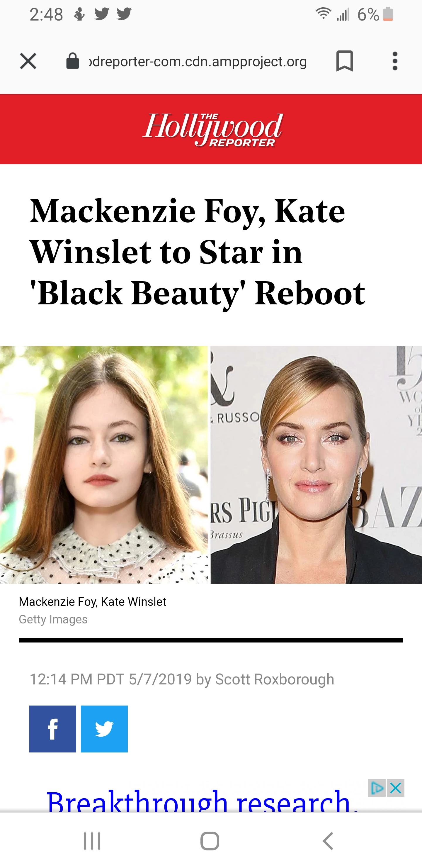Tap the Getty Images credit

click(x=53, y=619)
